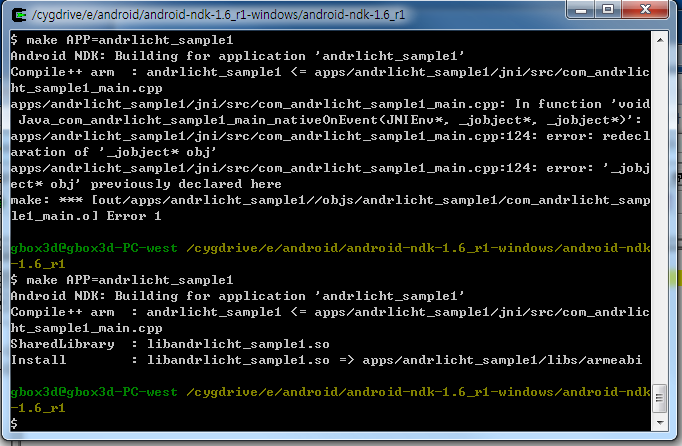
Task: Click the 'SharedLibrary : libandrlicht_sample1.so' line
Action: coord(170,344)
